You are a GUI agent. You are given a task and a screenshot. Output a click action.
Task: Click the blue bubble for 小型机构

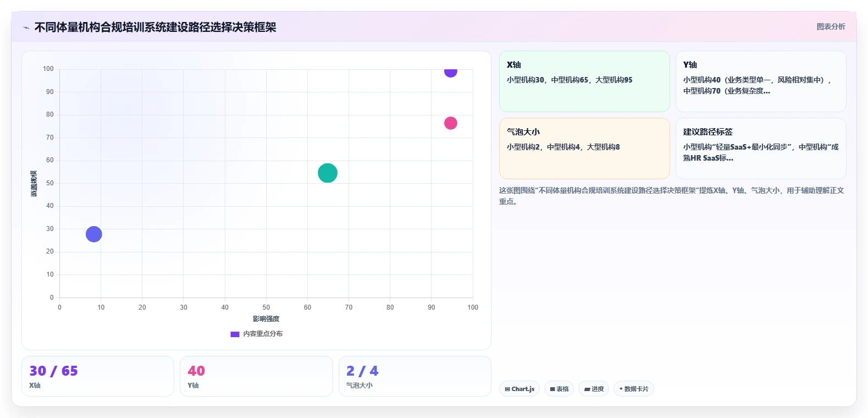pyautogui.click(x=94, y=234)
